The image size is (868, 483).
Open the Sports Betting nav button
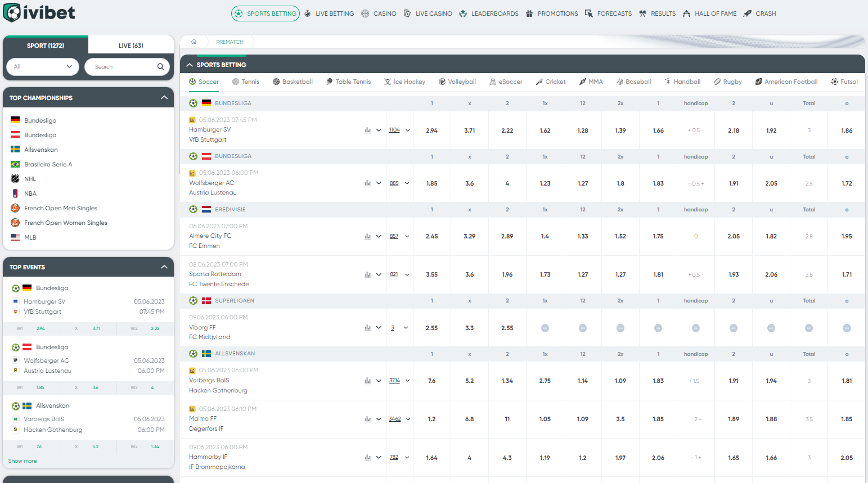pyautogui.click(x=266, y=13)
